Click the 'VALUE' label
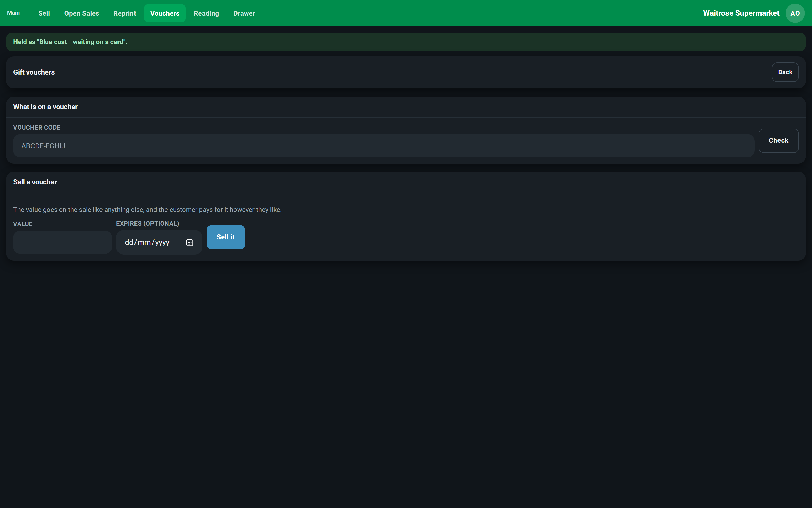 tap(23, 224)
